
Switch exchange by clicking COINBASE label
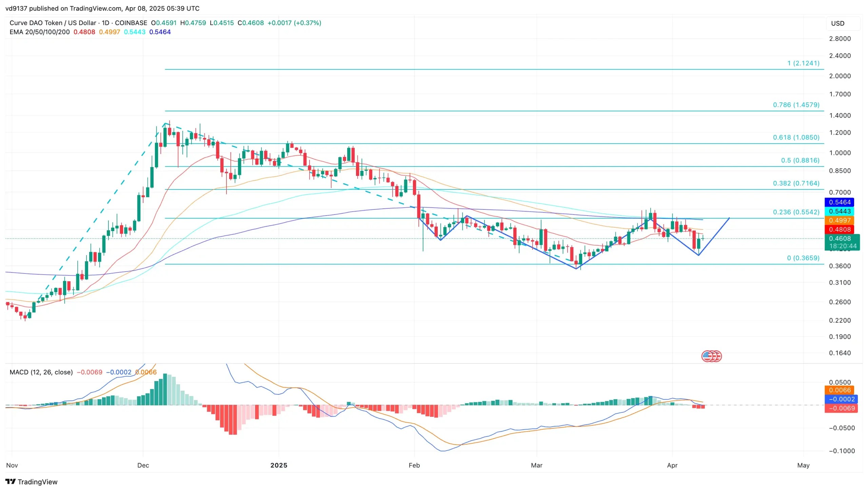pos(132,23)
